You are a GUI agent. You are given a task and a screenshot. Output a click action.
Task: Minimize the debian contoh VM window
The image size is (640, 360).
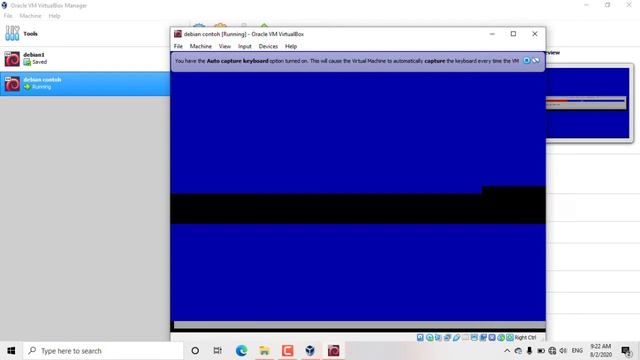point(492,34)
